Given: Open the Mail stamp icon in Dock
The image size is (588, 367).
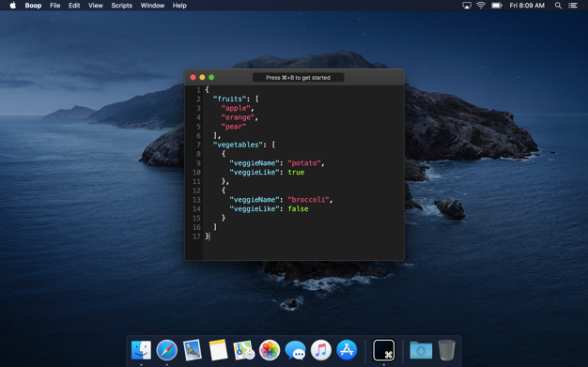Looking at the screenshot, I should coord(193,350).
